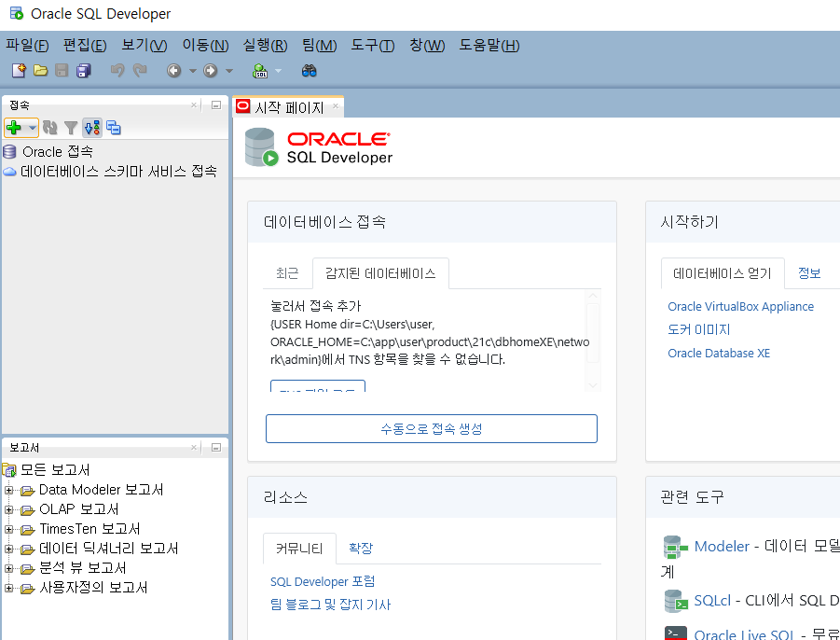
Task: Click the Modeler tool icon
Action: (x=674, y=548)
